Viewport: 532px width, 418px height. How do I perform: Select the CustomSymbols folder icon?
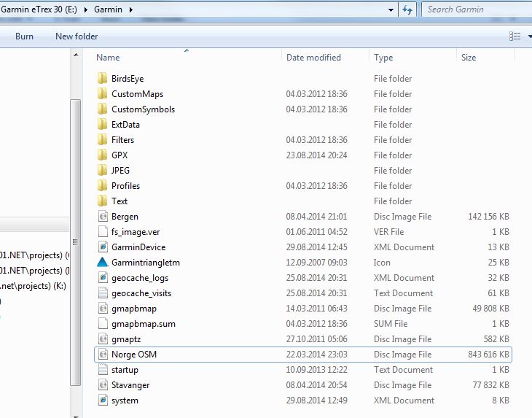point(102,109)
